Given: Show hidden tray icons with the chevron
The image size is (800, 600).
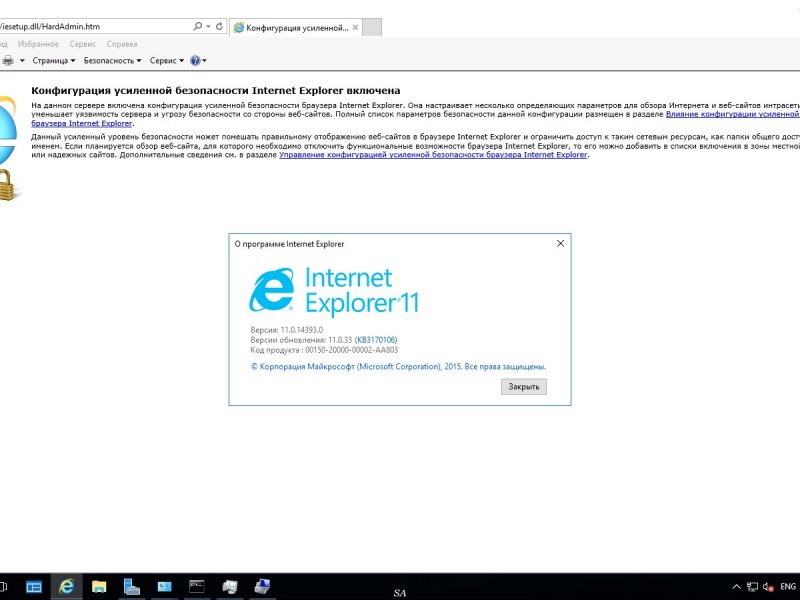Looking at the screenshot, I should pos(737,587).
